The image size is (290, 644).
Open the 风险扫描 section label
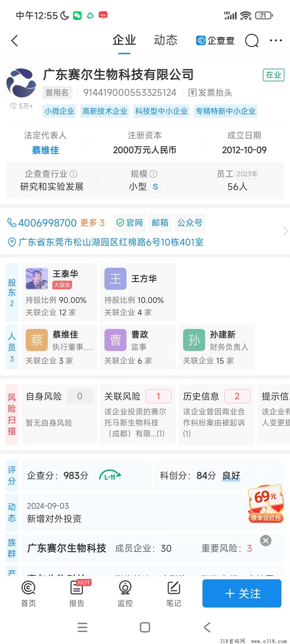tap(12, 414)
